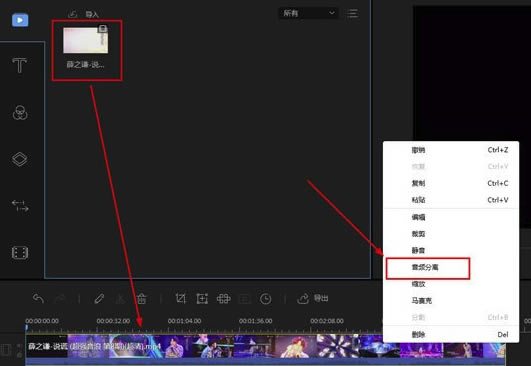Open the Duration clock tool
This screenshot has height=366, width=531.
(x=266, y=299)
